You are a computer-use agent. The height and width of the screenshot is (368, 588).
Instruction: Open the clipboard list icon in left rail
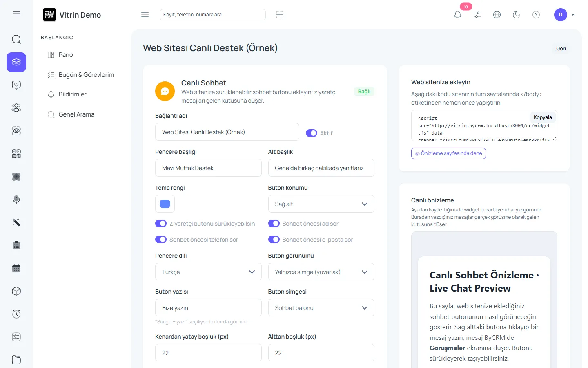click(x=16, y=245)
